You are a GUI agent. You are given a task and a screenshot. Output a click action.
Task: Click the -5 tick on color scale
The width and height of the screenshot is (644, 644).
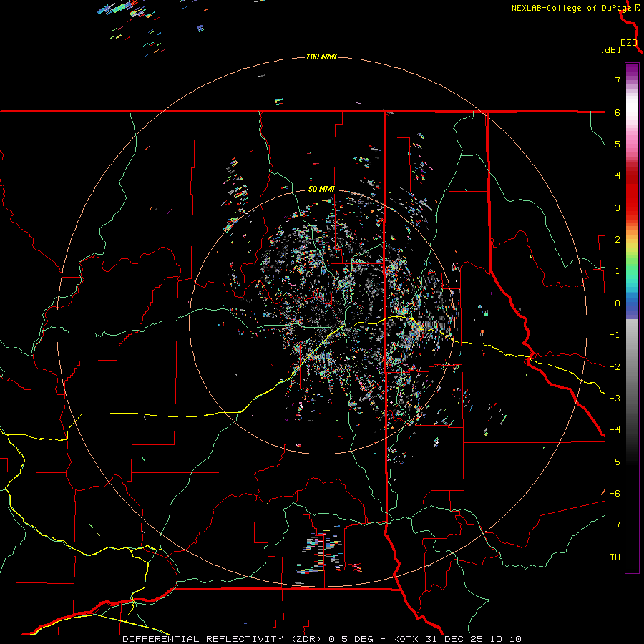pyautogui.click(x=615, y=462)
